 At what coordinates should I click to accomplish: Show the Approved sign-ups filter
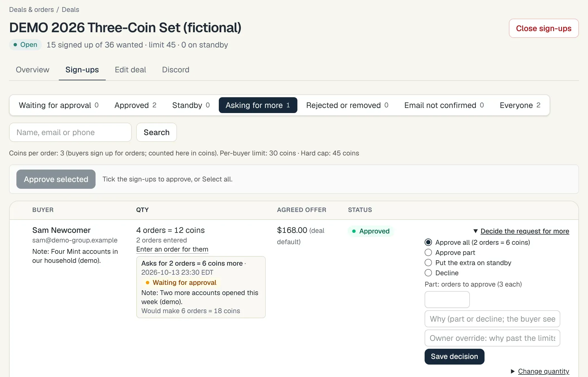[135, 105]
